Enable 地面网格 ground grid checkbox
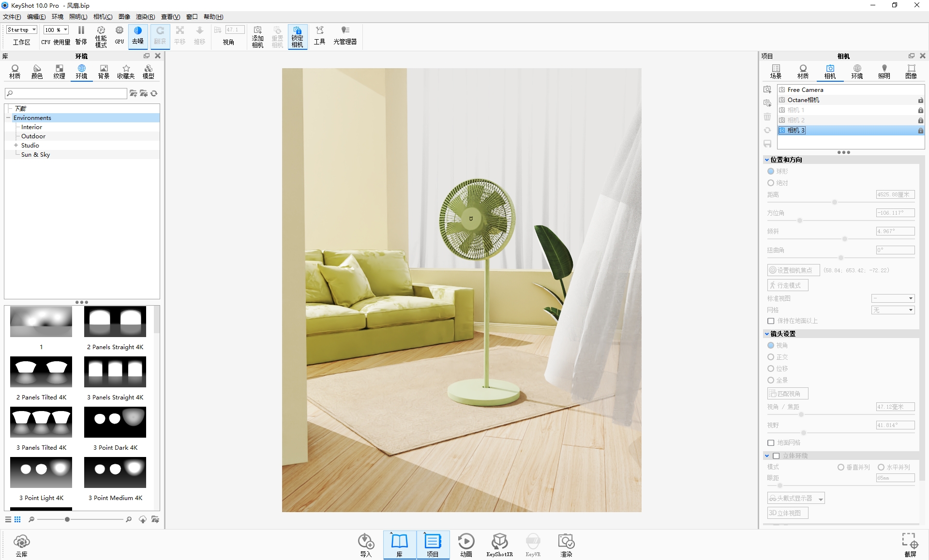 [x=771, y=443]
